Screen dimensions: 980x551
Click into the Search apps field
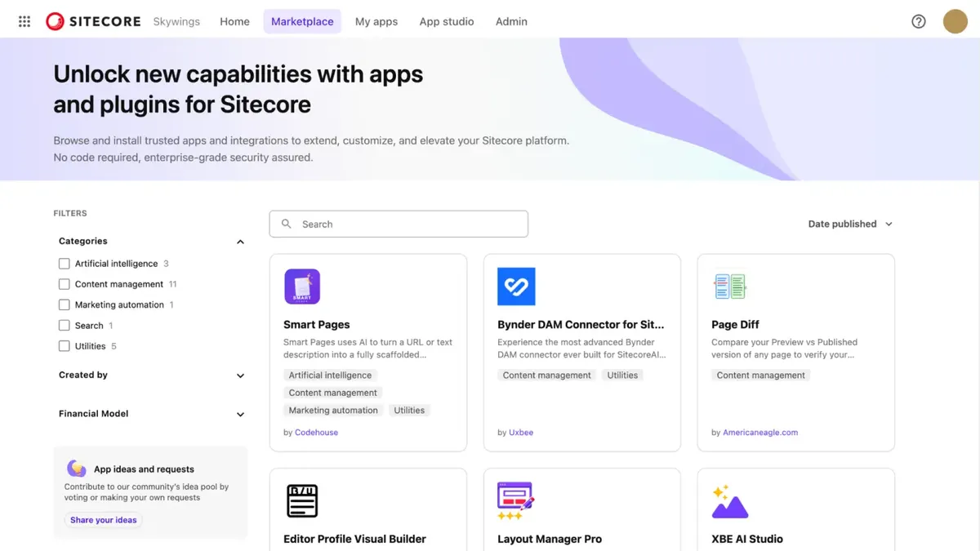pyautogui.click(x=399, y=224)
